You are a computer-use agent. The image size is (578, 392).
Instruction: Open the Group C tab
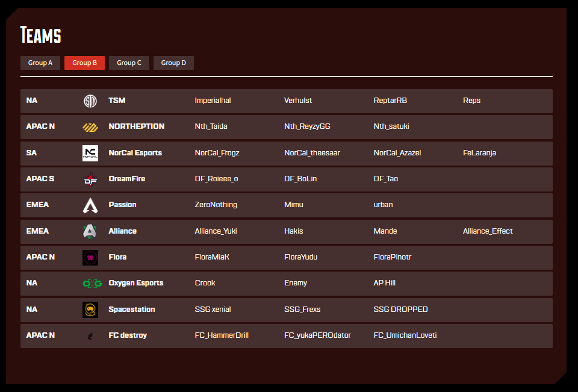[x=129, y=63]
